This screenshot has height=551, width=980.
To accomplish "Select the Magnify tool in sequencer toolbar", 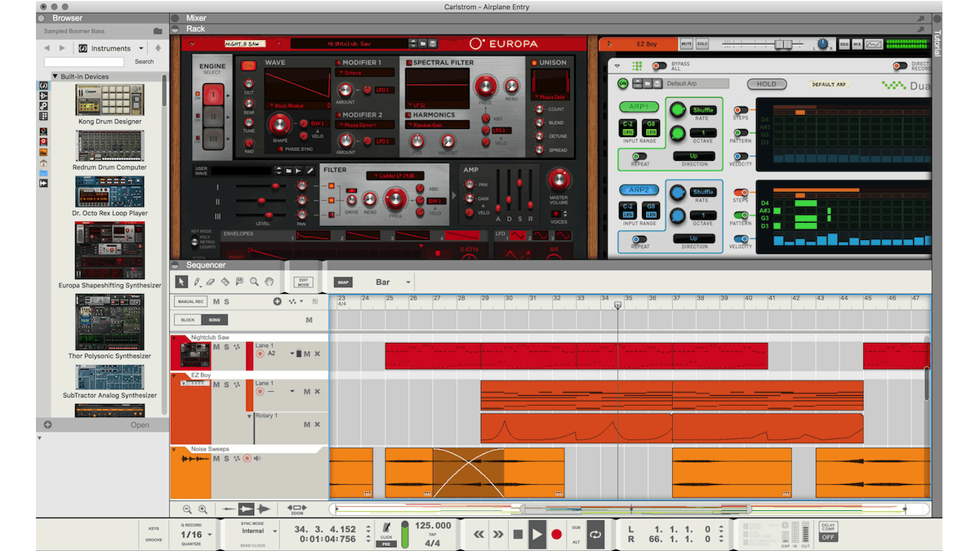I will [255, 282].
